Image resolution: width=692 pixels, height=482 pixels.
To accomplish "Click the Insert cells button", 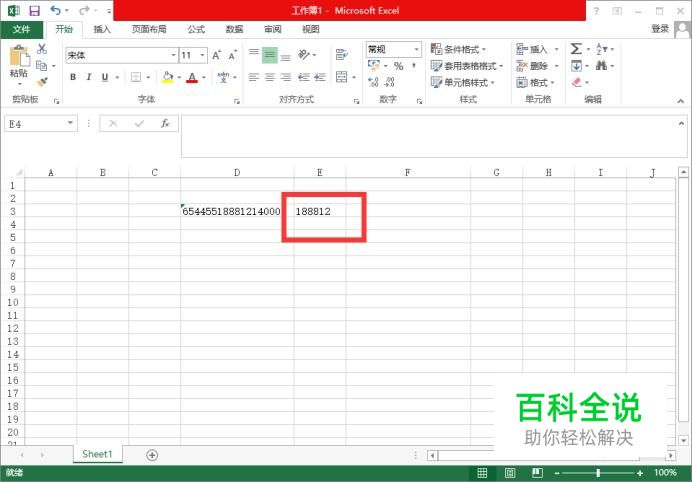I will pos(532,49).
